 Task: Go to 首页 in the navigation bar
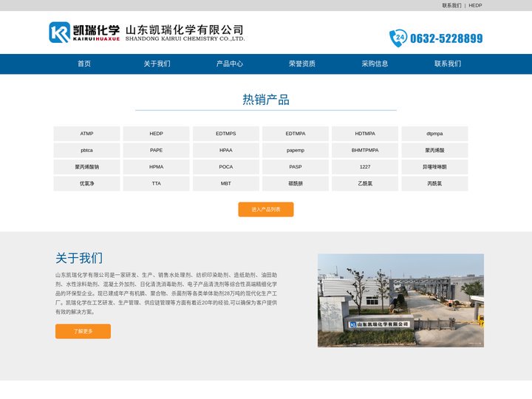point(84,64)
